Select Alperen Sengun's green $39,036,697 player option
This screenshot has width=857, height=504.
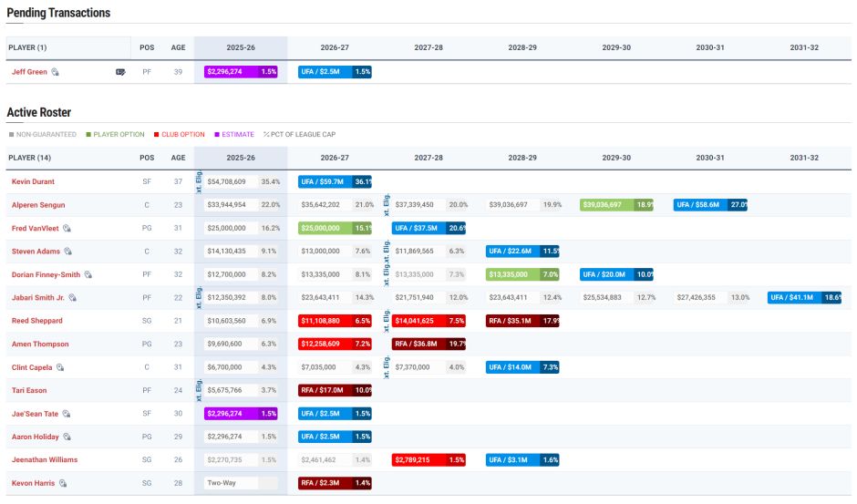(x=616, y=205)
